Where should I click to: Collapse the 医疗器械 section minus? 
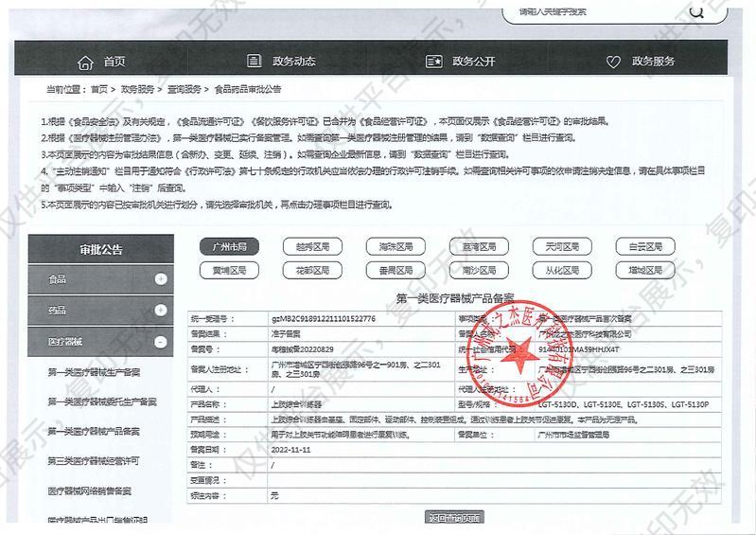pos(161,342)
